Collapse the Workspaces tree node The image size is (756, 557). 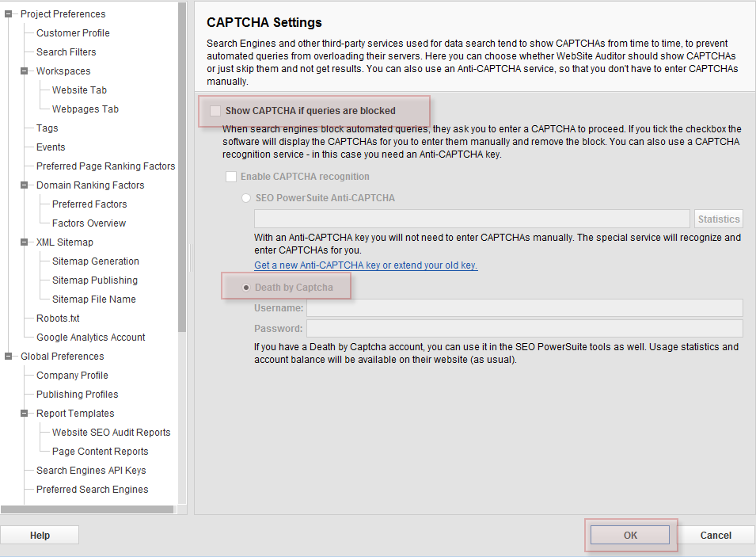pos(24,71)
